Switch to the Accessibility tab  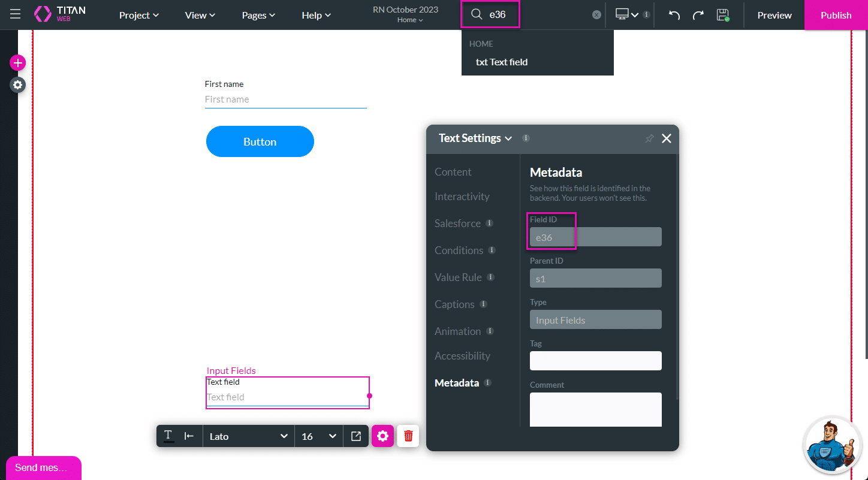pos(462,356)
